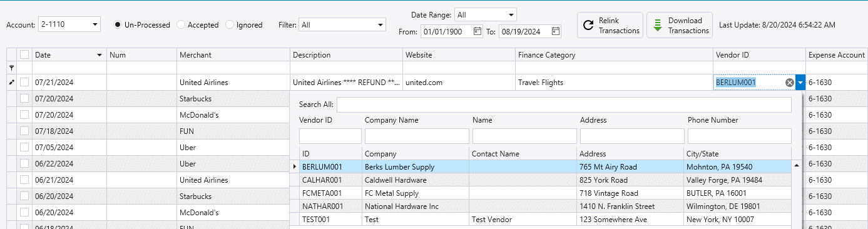Select the Un-Processed radio button
Viewport: 868px width, 229px height.
118,25
